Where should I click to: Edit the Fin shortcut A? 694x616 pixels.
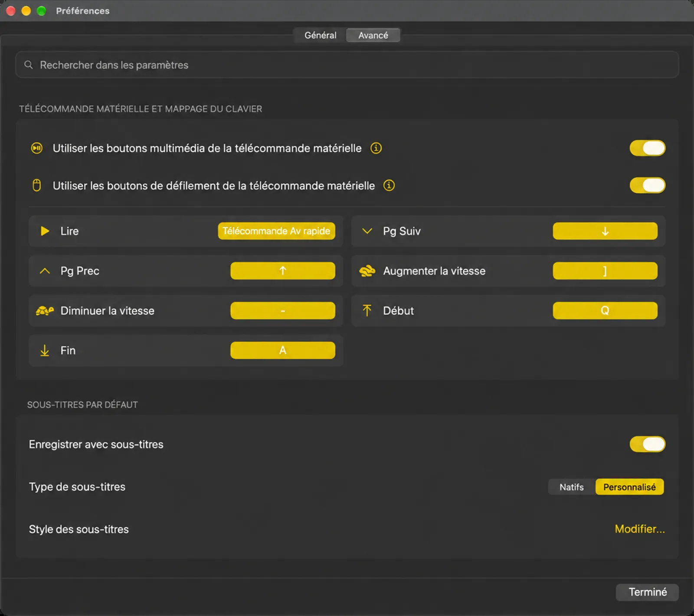tap(283, 350)
